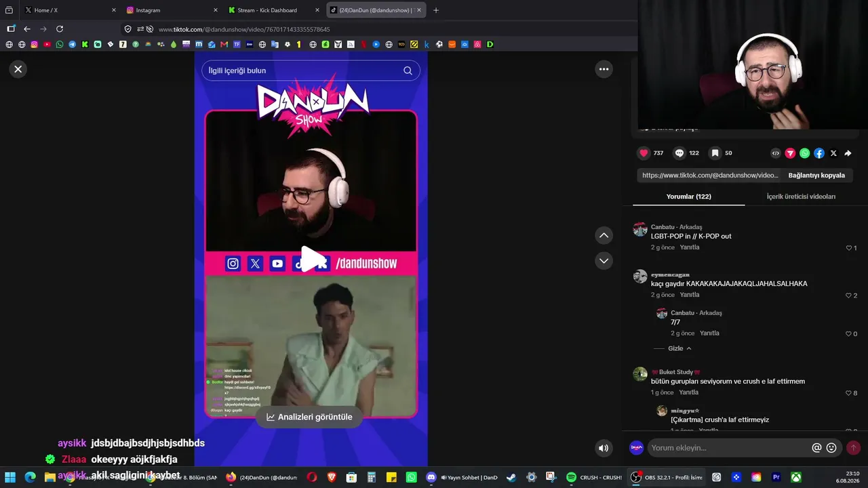The image size is (868, 488).
Task: Switch to İçerik üreticisi videoları tab
Action: coord(801,197)
